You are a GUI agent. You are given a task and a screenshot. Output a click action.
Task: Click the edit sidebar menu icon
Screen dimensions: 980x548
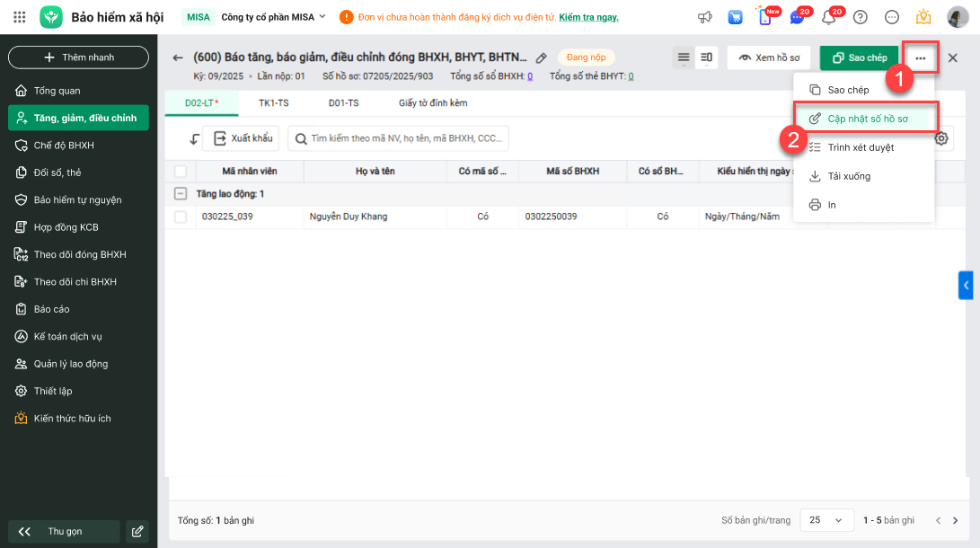click(x=137, y=532)
